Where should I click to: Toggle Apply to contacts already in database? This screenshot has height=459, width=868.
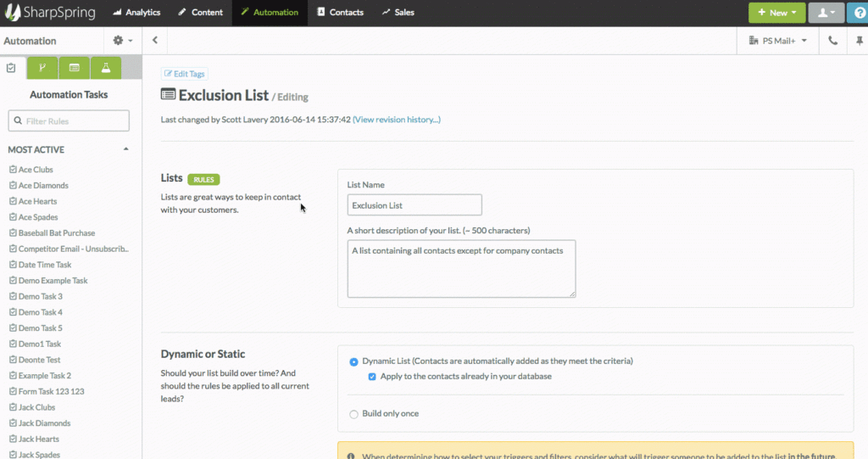372,377
